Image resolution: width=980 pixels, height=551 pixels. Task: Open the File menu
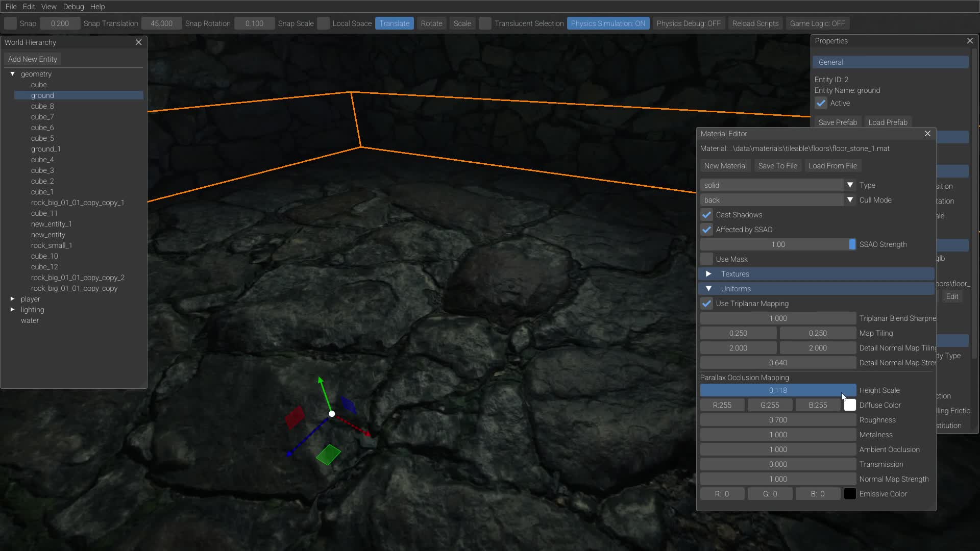(11, 7)
